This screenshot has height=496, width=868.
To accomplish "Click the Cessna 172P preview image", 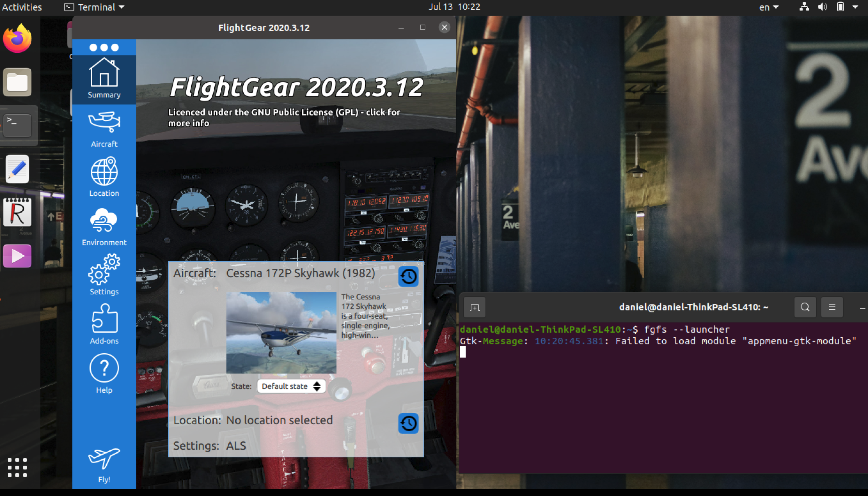I will point(281,332).
